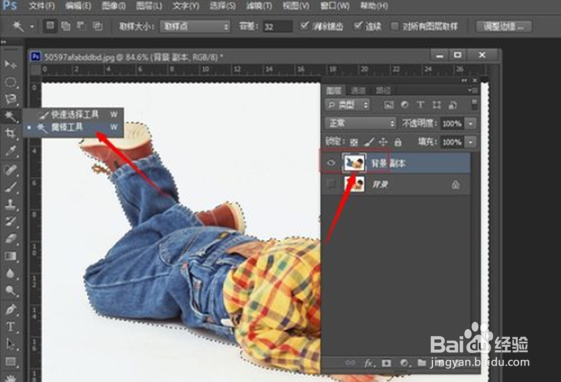This screenshot has height=382, width=561.
Task: Open the 滤镜(T) menu
Action: point(259,6)
